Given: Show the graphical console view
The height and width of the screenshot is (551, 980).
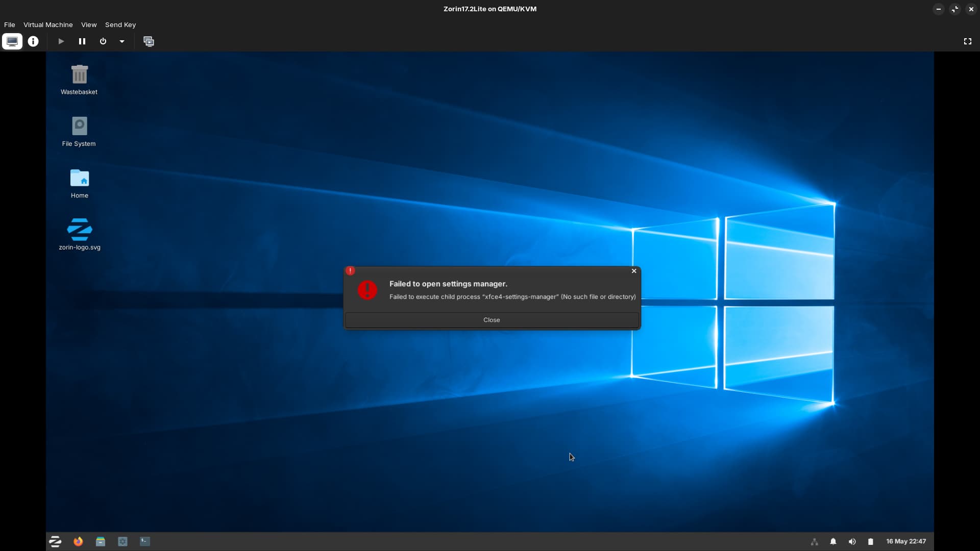Looking at the screenshot, I should (12, 41).
